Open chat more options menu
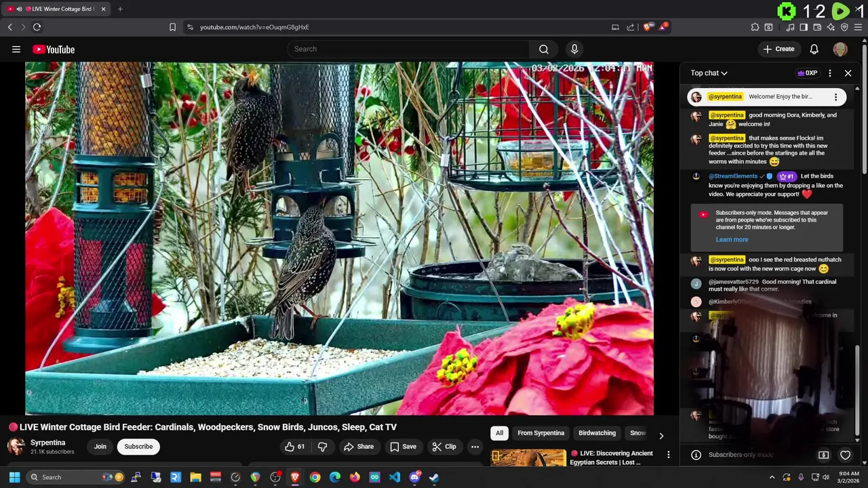 coord(830,73)
